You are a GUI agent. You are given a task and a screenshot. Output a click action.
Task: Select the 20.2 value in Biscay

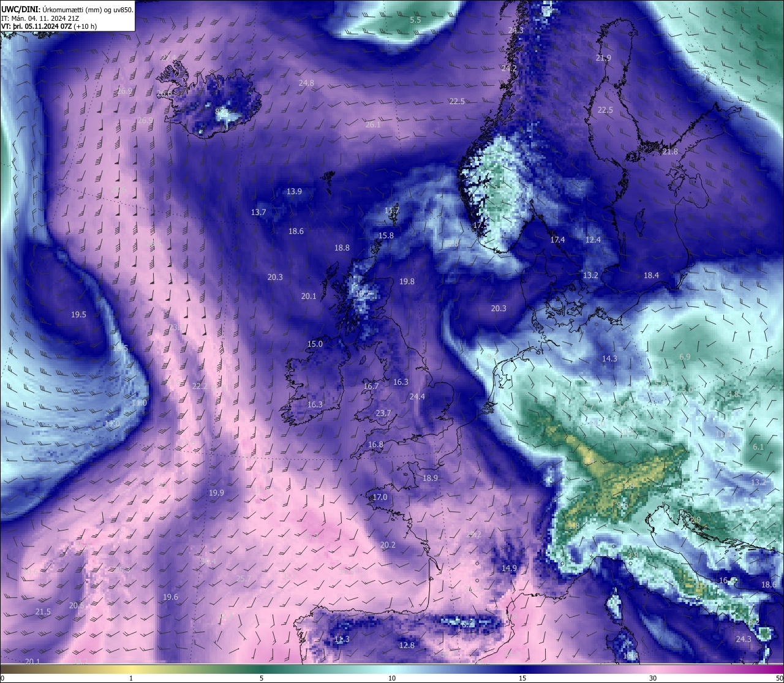[388, 545]
